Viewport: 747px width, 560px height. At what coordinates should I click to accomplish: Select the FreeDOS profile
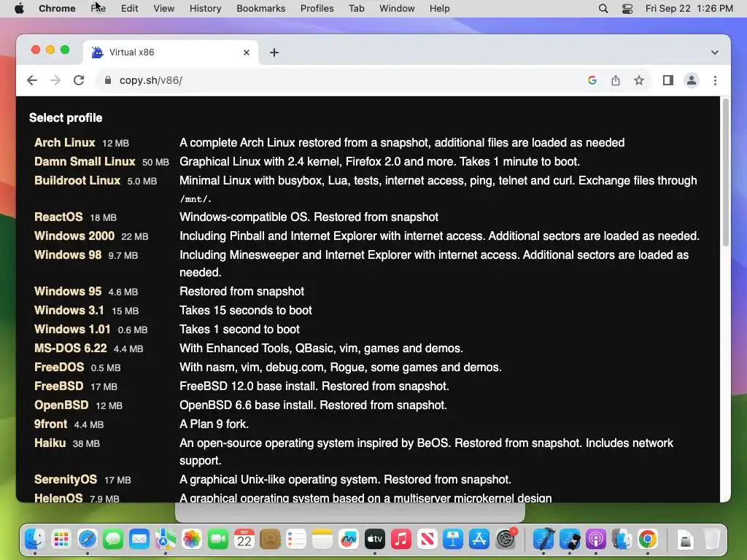pos(59,367)
